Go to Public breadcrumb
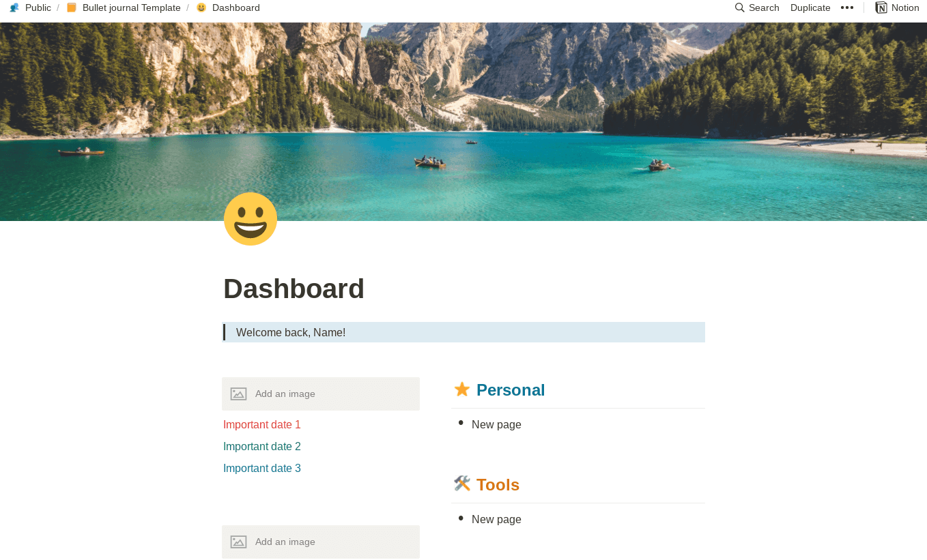927x560 pixels. (x=38, y=8)
